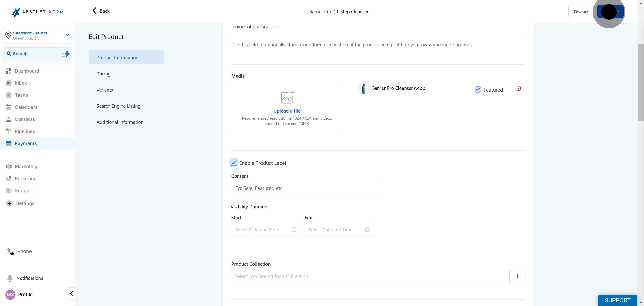
Task: Open the End date calendar icon
Action: (367, 230)
